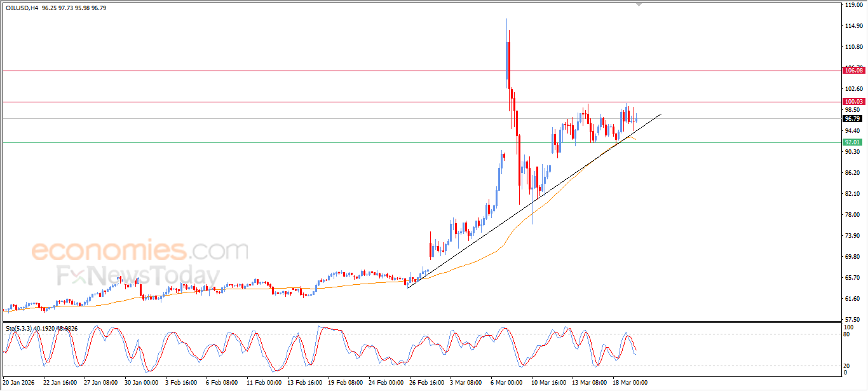Click the stochastic 80 level label
The height and width of the screenshot is (391, 868).
tap(846, 334)
